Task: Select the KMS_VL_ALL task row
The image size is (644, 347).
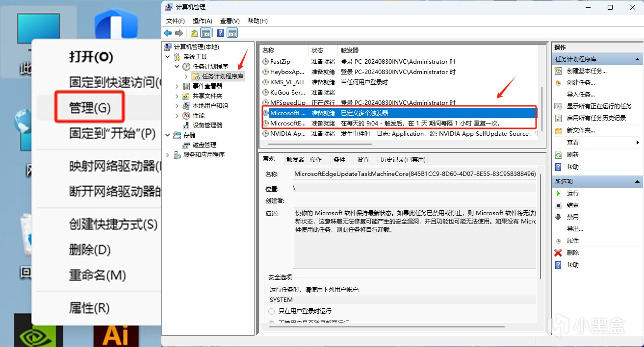Action: point(399,82)
